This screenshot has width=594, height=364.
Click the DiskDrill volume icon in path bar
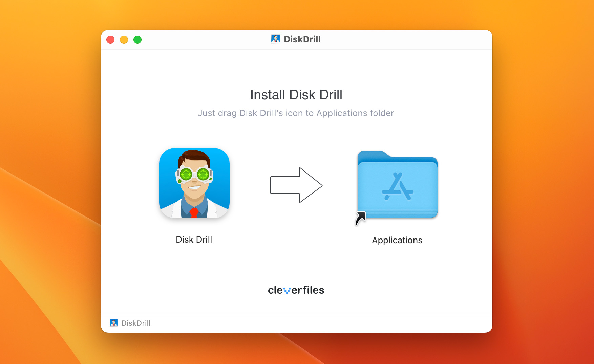click(x=114, y=323)
